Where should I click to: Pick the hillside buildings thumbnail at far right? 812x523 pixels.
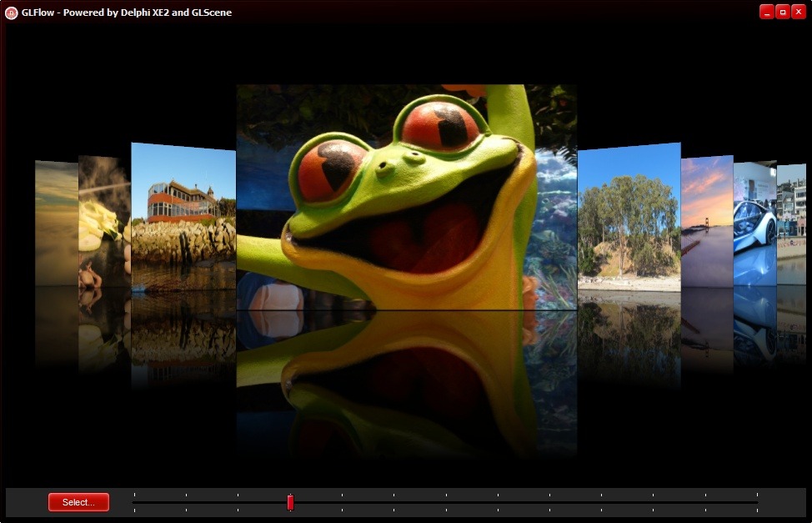point(791,224)
